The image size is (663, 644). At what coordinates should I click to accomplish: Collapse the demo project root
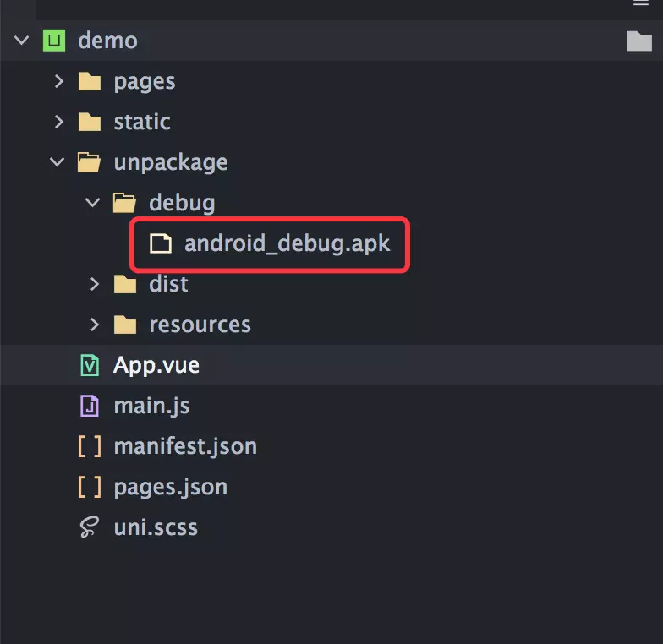pyautogui.click(x=22, y=41)
